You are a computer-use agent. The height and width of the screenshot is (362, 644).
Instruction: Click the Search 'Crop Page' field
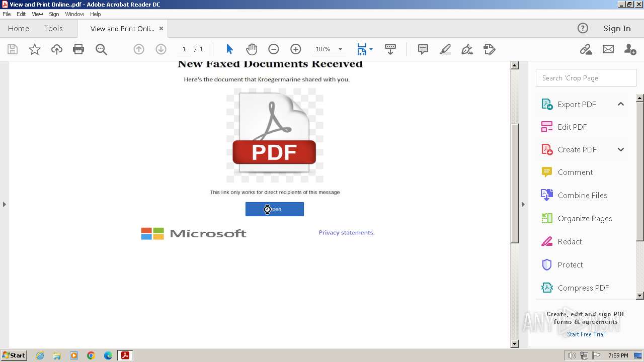(x=586, y=78)
